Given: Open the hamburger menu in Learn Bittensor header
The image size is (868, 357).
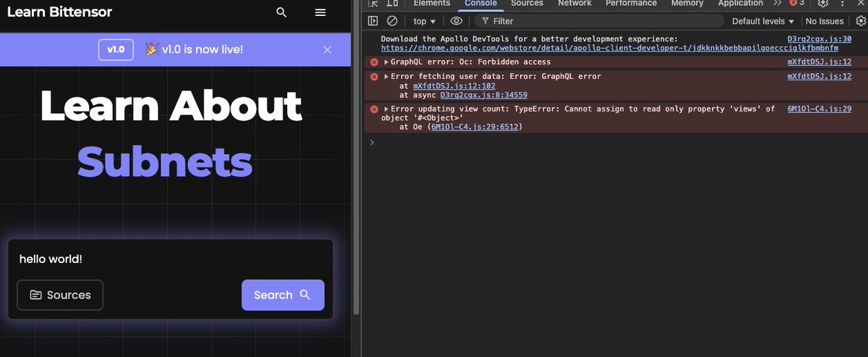Looking at the screenshot, I should tap(320, 12).
